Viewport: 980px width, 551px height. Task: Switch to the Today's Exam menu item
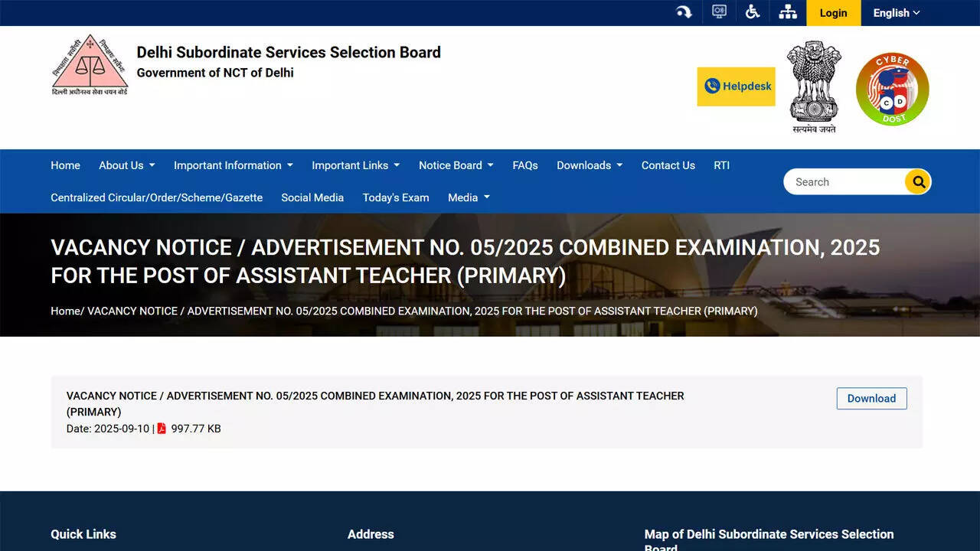(x=396, y=197)
